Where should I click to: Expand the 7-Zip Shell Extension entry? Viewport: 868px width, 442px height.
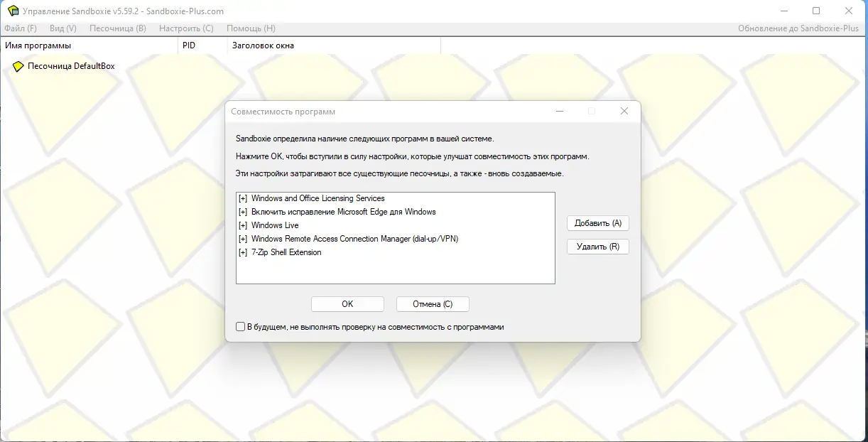tap(243, 253)
